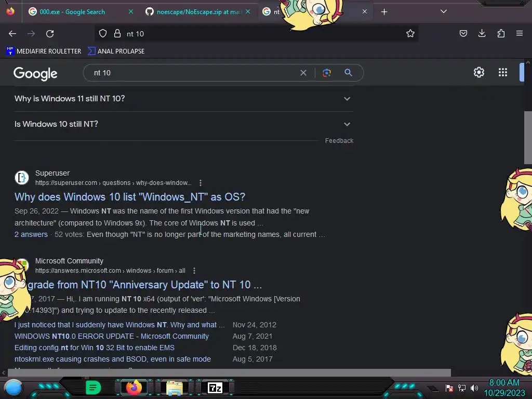Open the Action Center flag icon
Screen dimensions: 532x399
click(449, 388)
